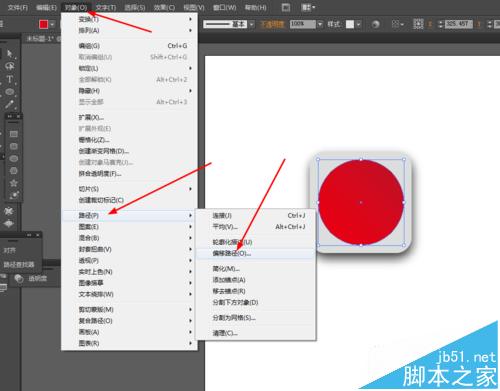Choose 分割为网格(S)... in path submenu
Viewport: 500px width, 391px height.
tap(256, 318)
